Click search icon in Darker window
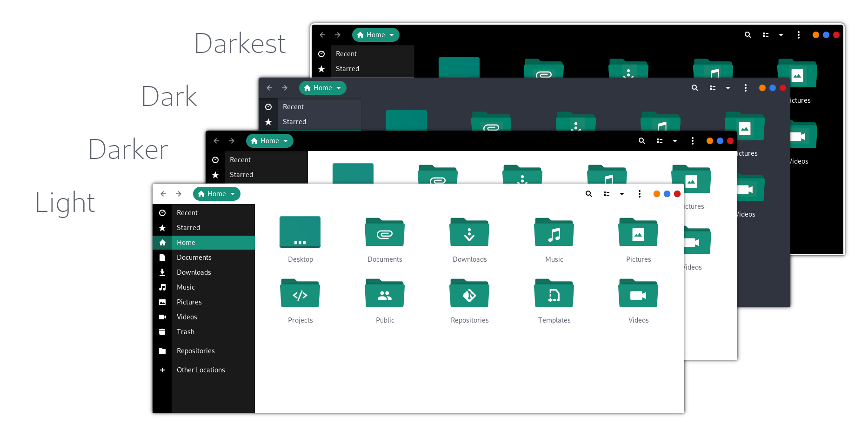 (x=641, y=141)
